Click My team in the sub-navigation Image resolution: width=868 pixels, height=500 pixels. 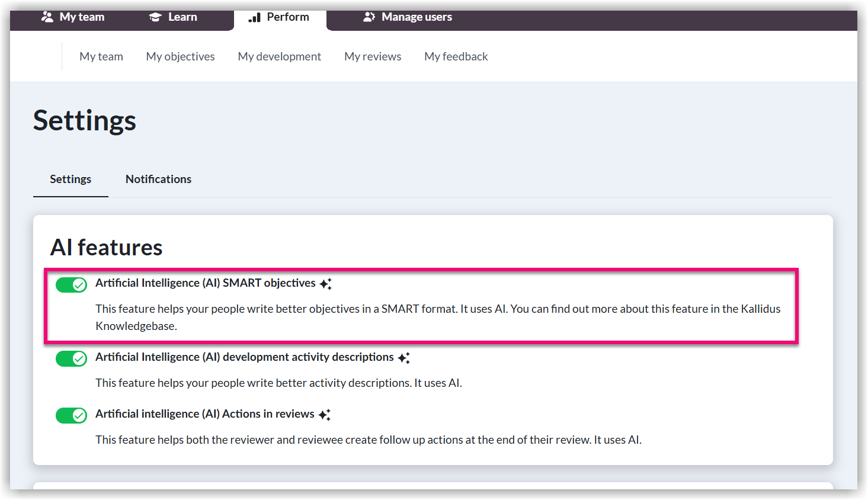[x=101, y=56]
